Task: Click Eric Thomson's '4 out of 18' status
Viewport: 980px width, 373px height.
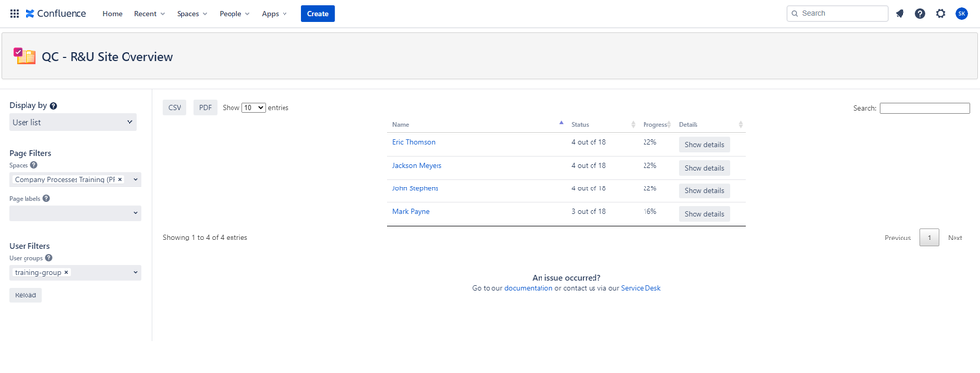Action: click(589, 142)
